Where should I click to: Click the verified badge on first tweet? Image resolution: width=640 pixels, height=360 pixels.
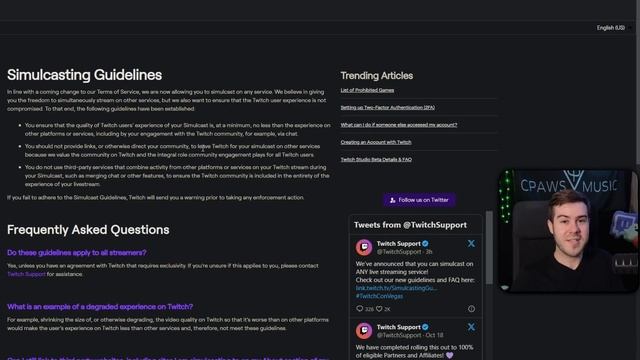425,244
